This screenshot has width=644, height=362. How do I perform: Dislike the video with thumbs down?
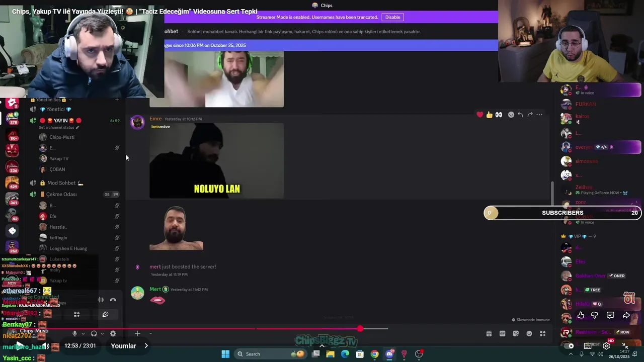point(595,315)
